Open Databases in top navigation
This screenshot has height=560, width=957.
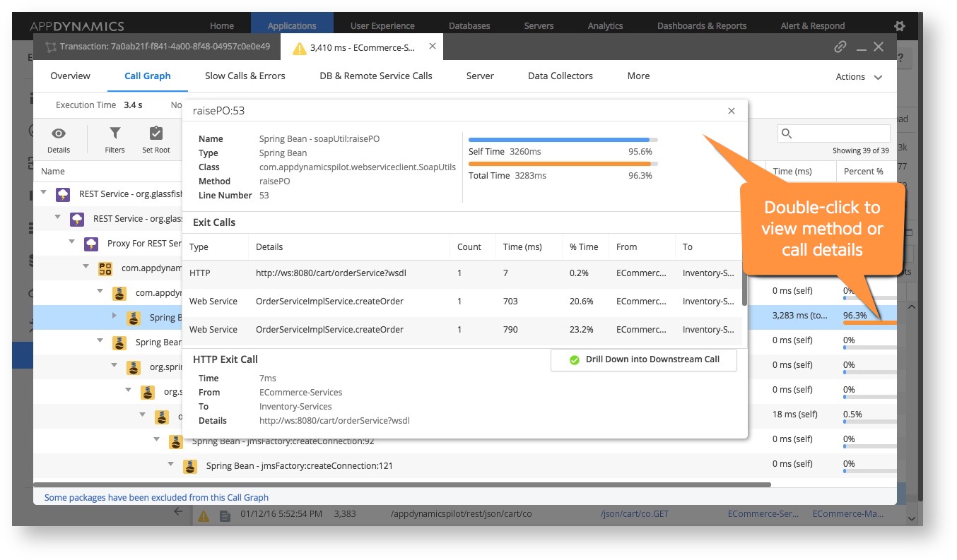pyautogui.click(x=469, y=25)
